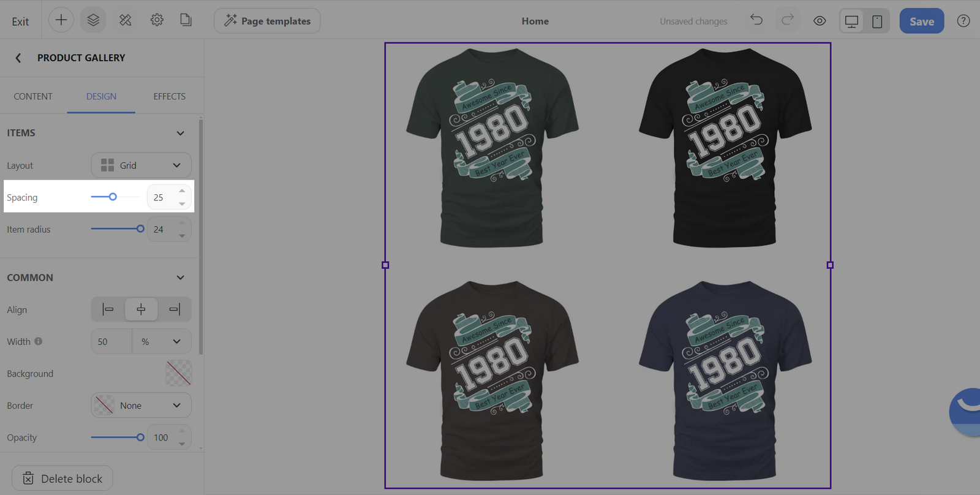Click the Delete block button
This screenshot has height=495, width=980.
pyautogui.click(x=62, y=478)
